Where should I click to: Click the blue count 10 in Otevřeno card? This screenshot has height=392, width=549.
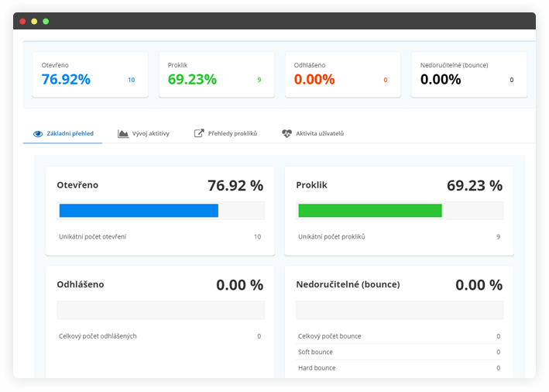132,80
